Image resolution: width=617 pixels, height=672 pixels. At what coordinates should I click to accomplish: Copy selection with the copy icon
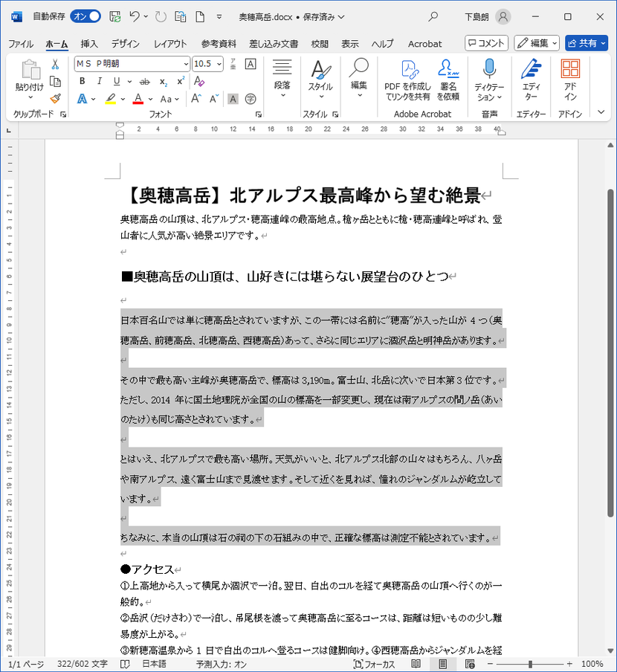point(55,82)
